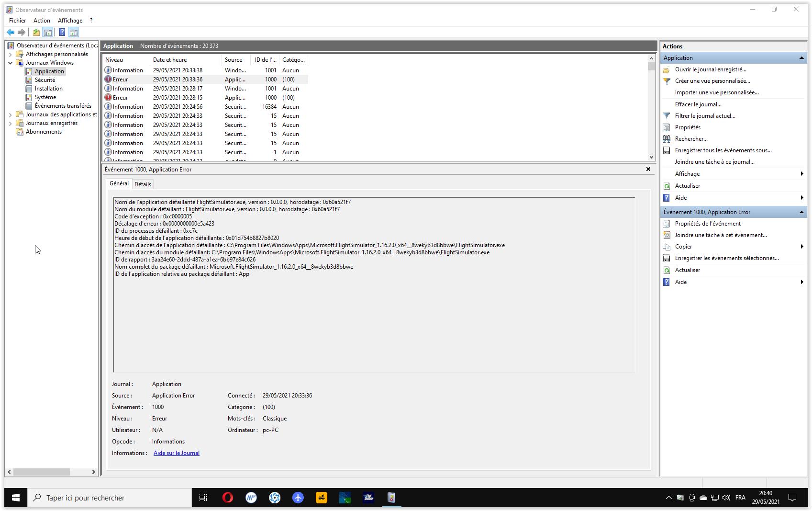Click Actualiser icon in the Événement 1000 section
812x511 pixels.
pos(667,270)
